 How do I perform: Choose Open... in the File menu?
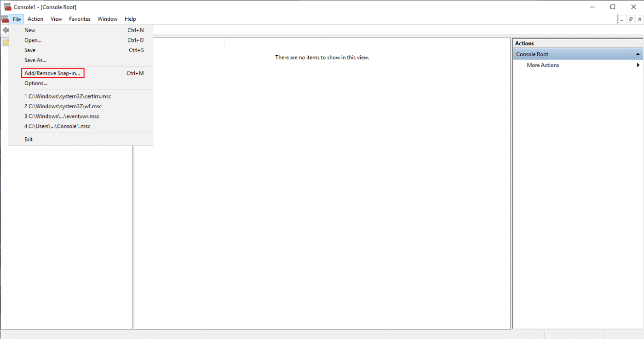tap(32, 40)
